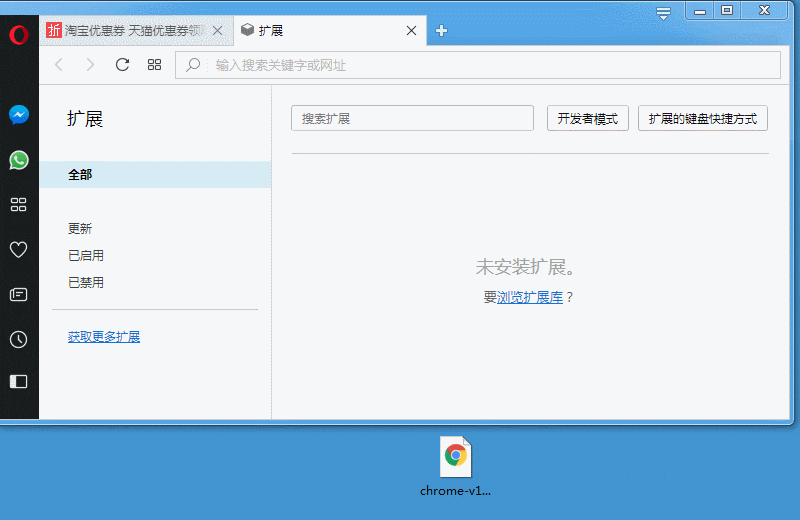
Task: Reload the current page
Action: click(x=122, y=65)
